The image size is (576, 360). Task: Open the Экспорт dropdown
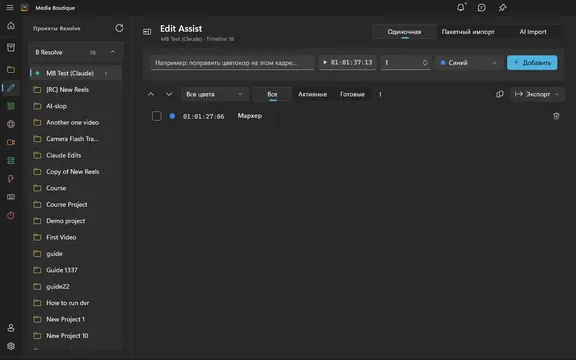[537, 94]
